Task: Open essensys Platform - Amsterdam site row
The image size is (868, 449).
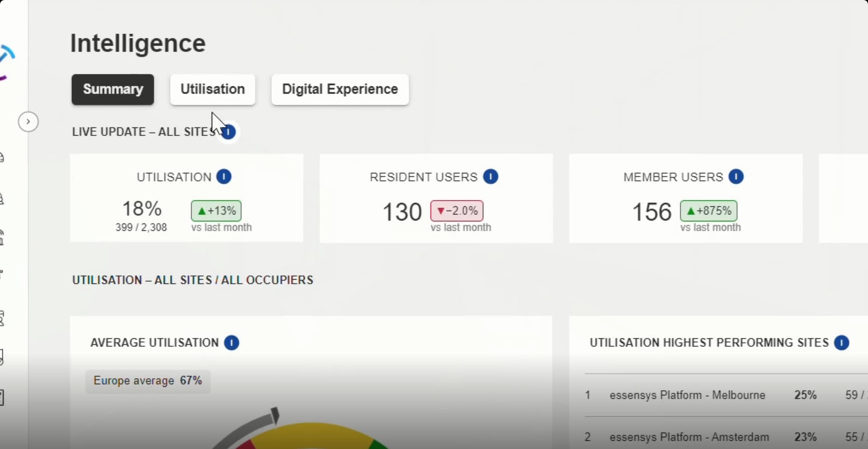Action: point(689,436)
